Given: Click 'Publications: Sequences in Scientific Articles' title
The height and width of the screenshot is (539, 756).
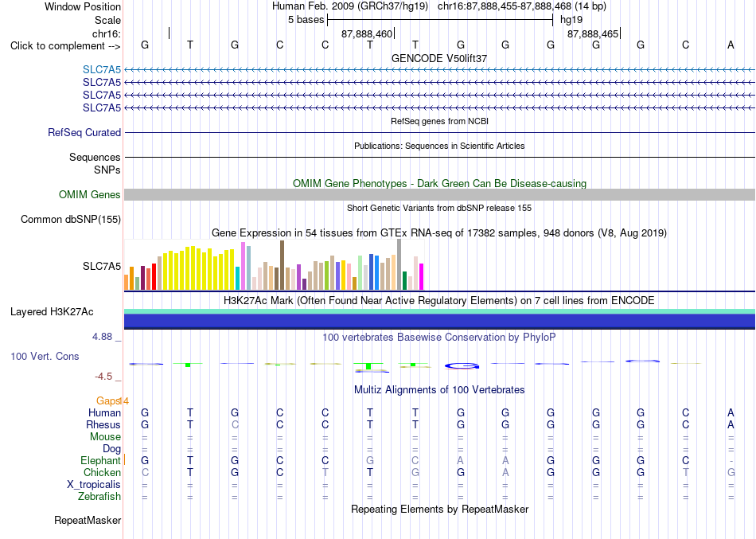Looking at the screenshot, I should [x=439, y=146].
